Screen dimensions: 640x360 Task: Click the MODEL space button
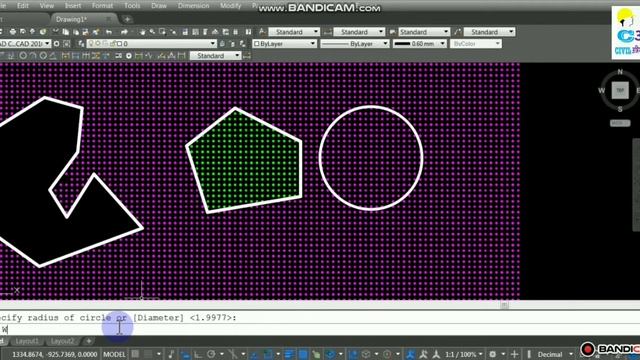point(114,354)
